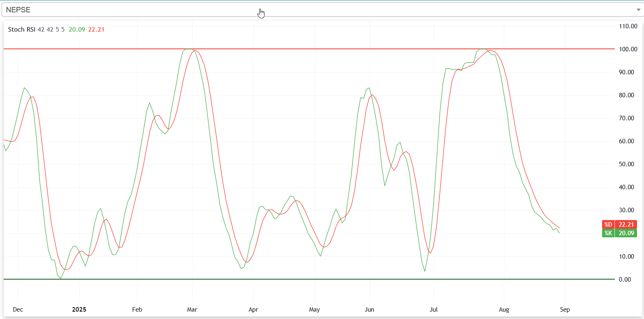Click the 70.00 axis label
The height and width of the screenshot is (319, 644).
(x=626, y=118)
